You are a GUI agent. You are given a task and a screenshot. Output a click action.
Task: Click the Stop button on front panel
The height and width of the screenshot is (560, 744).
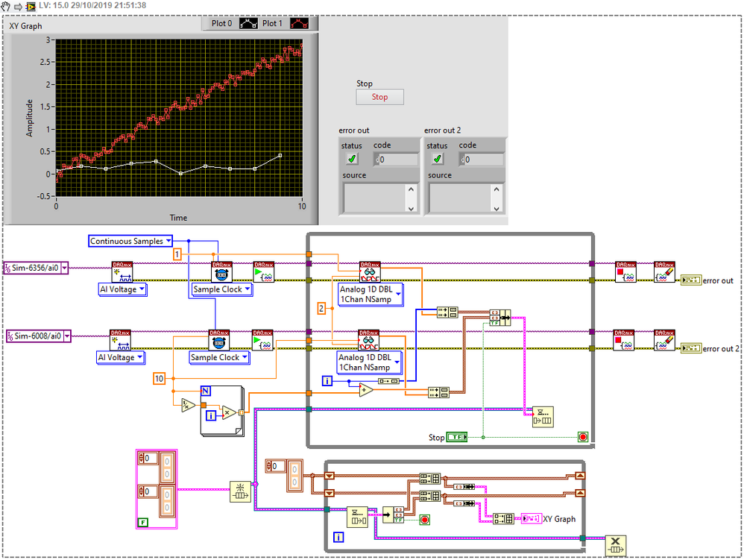tap(379, 97)
